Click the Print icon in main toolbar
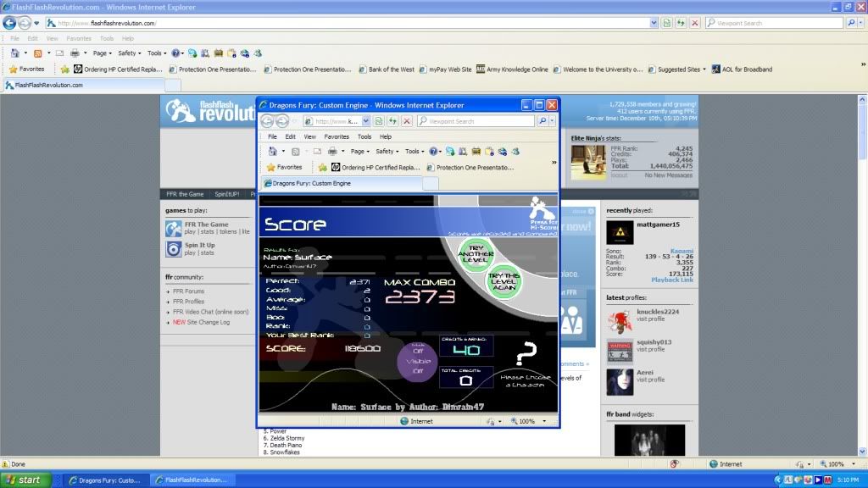The image size is (868, 488). tap(75, 53)
